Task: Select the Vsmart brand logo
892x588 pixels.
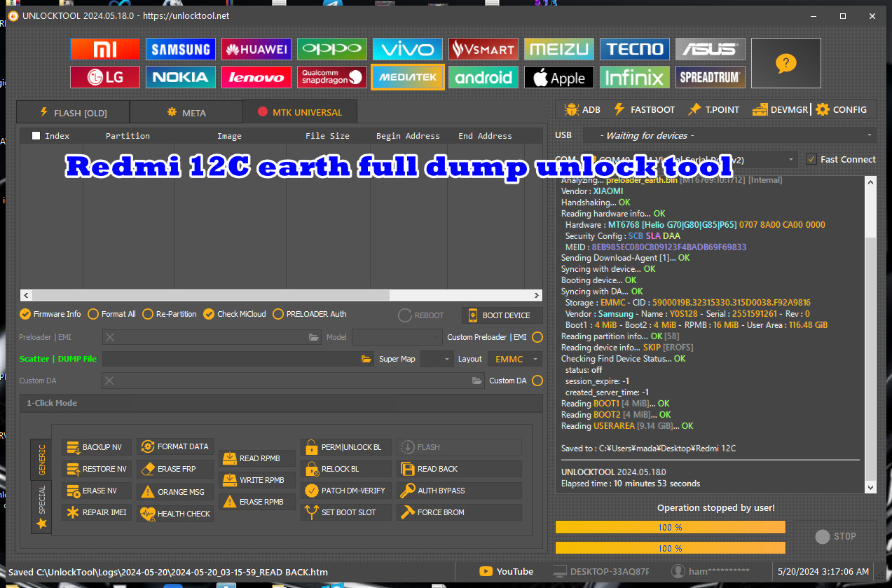Action: coord(483,49)
